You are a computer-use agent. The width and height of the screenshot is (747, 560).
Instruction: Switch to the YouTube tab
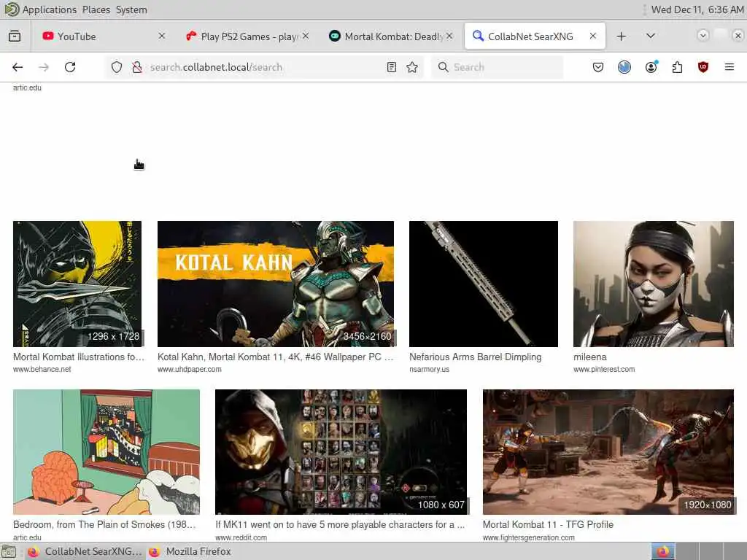pyautogui.click(x=103, y=36)
